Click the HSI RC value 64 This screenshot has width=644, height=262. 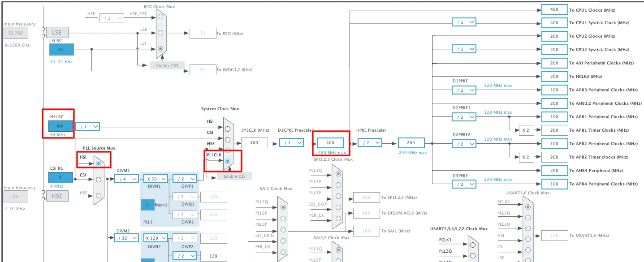(61, 126)
